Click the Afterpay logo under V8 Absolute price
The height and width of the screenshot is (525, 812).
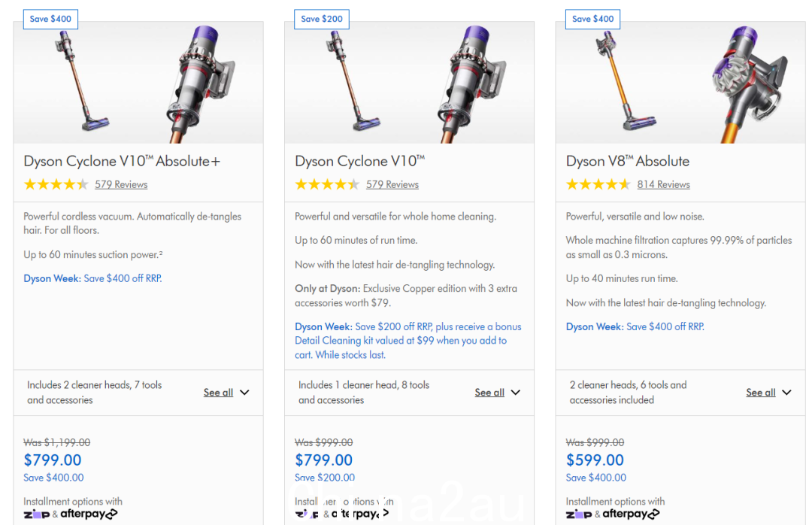(632, 514)
